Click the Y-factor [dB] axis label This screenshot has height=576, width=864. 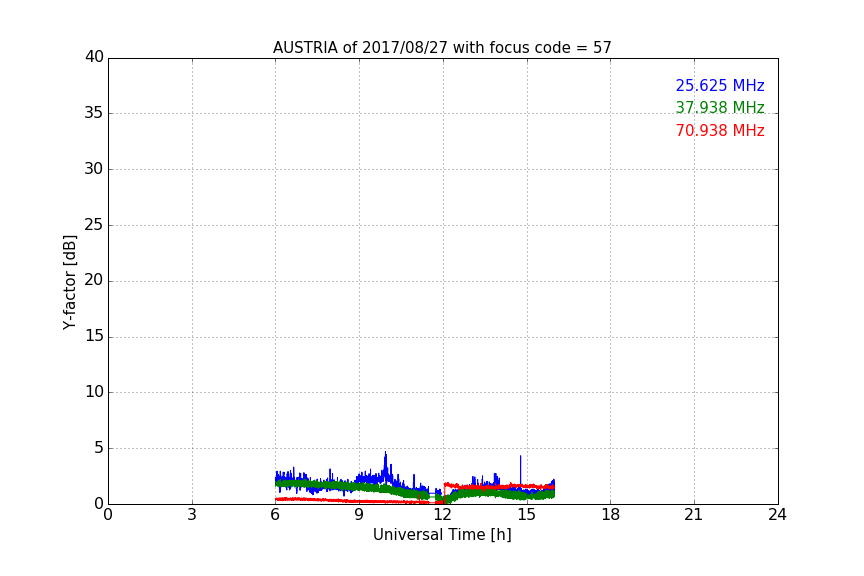pos(70,282)
